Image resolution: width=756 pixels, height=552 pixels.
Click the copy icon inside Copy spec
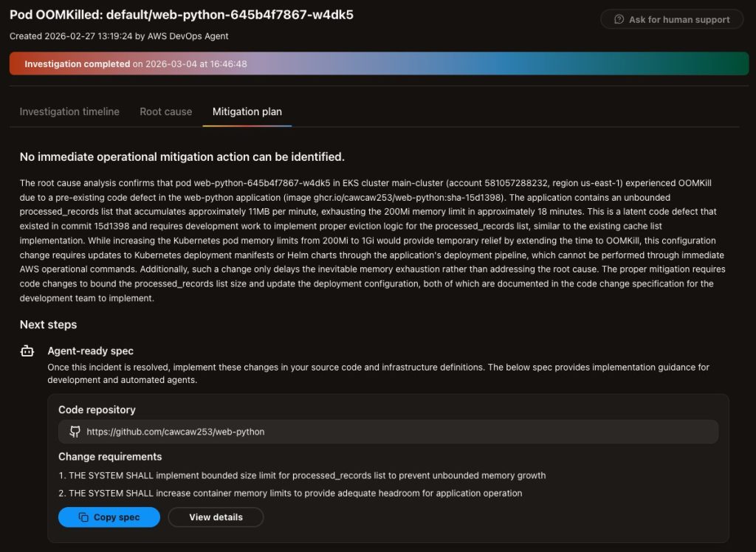point(83,517)
